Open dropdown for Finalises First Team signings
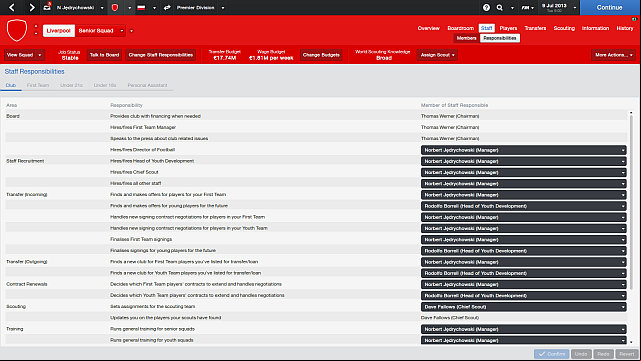The height and width of the screenshot is (361, 641). [x=523, y=240]
